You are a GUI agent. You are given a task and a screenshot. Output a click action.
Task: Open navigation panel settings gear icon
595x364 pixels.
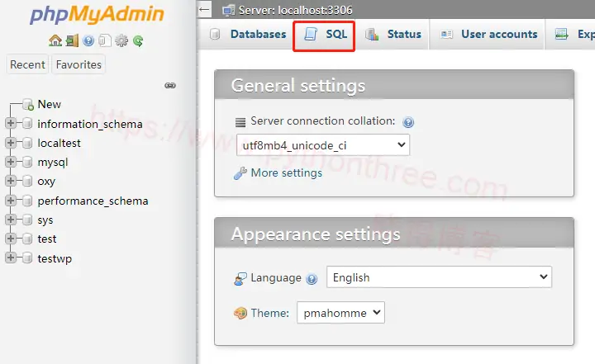(121, 40)
